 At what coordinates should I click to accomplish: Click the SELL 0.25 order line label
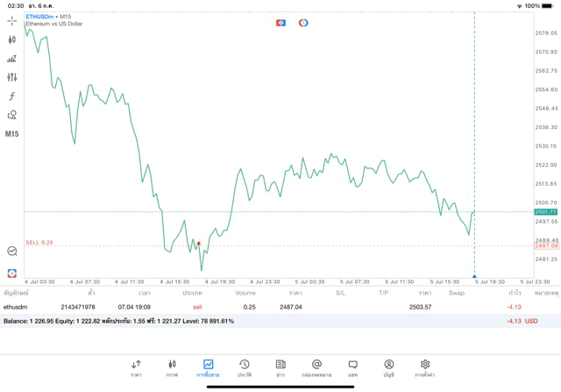[x=39, y=243]
